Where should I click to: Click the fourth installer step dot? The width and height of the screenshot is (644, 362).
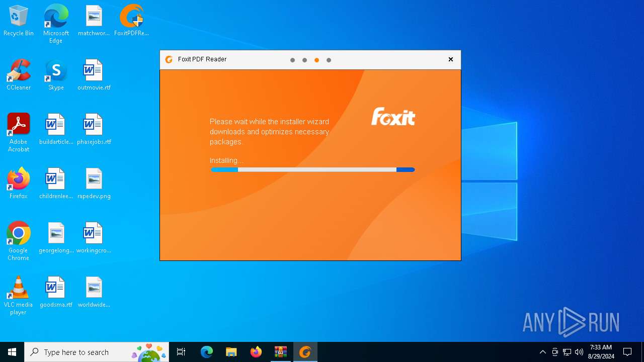pyautogui.click(x=329, y=60)
